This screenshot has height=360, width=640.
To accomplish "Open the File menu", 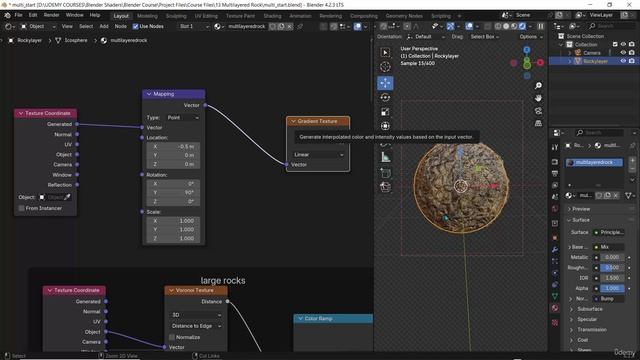I will [18, 16].
